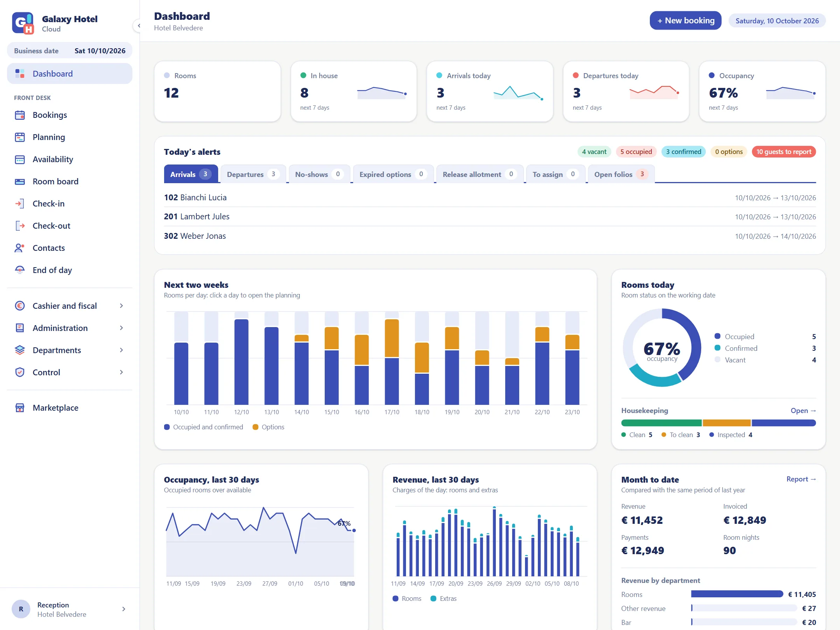The width and height of the screenshot is (840, 630).
Task: Click the 4 vacant status badge
Action: pyautogui.click(x=594, y=152)
